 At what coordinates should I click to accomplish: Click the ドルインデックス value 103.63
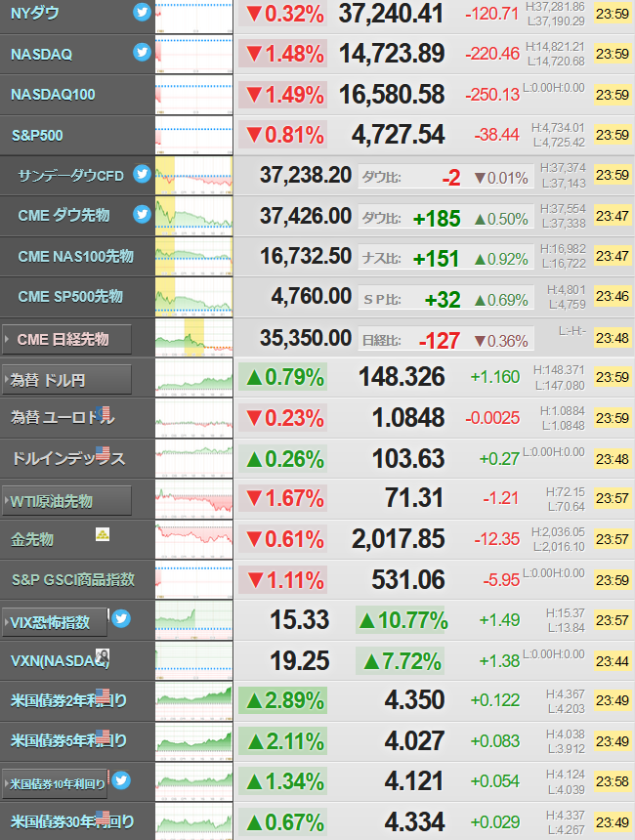tap(408, 458)
